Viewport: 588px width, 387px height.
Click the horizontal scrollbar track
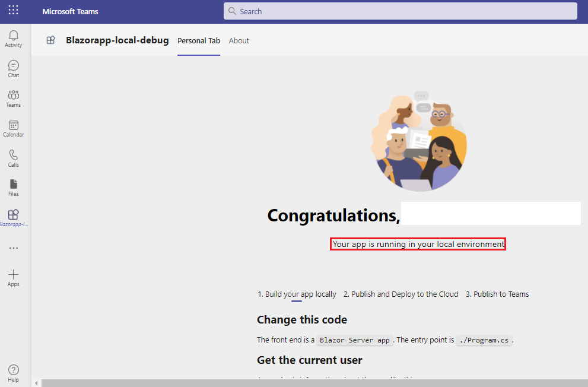tap(314, 383)
